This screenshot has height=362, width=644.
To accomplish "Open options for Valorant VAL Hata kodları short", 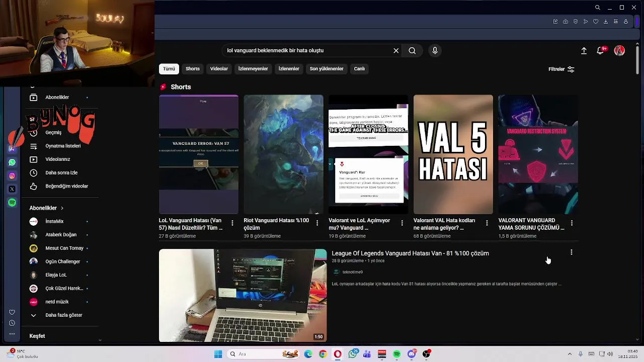I will (487, 223).
